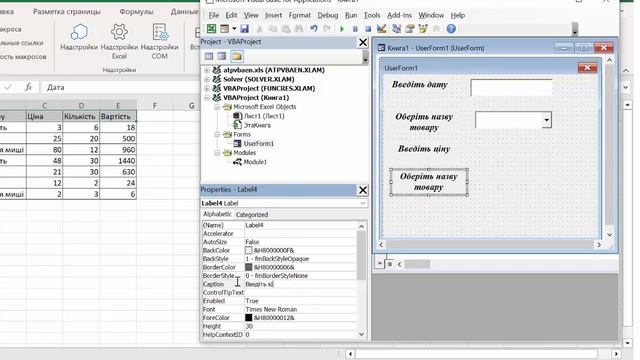Open the Run menu
The width and height of the screenshot is (640, 360).
point(351,15)
